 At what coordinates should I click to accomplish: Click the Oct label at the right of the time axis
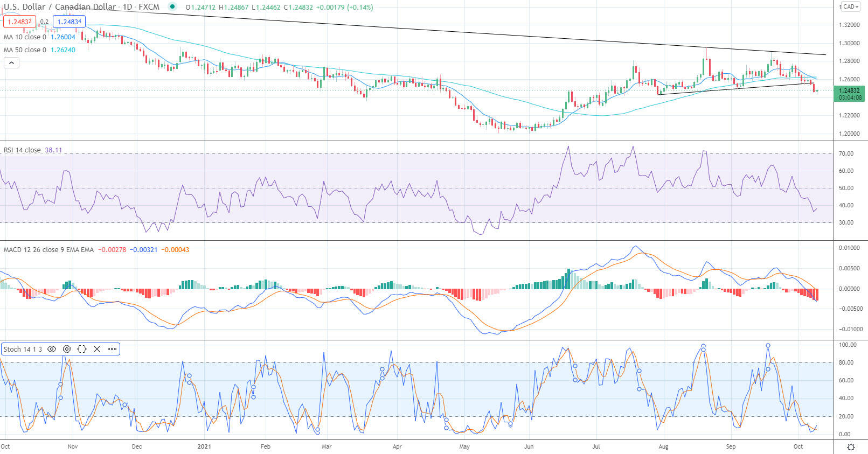point(798,446)
